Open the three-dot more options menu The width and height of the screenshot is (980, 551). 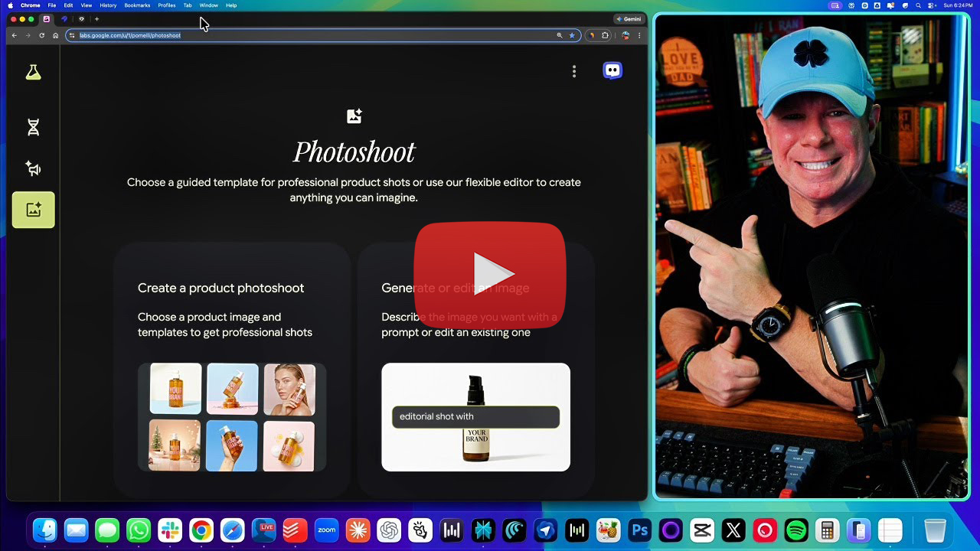pyautogui.click(x=574, y=71)
